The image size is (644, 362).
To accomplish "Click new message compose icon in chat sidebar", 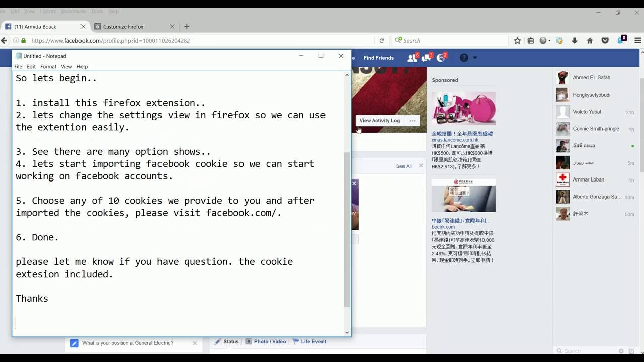I will click(631, 351).
